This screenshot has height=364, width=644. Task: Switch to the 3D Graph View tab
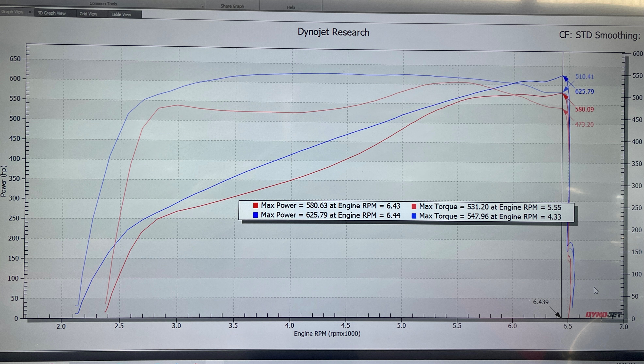(51, 13)
